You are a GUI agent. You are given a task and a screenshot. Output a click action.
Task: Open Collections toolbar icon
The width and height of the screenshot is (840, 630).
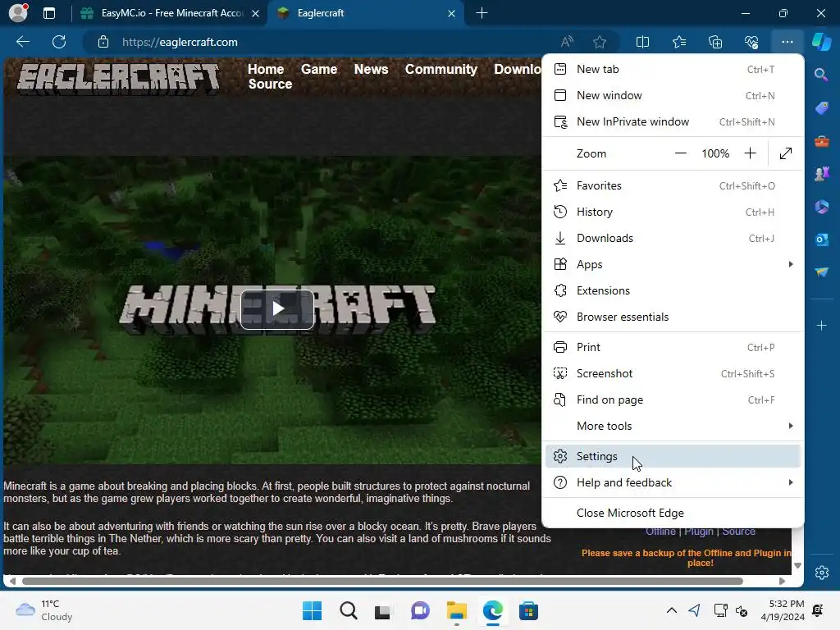[x=715, y=42]
